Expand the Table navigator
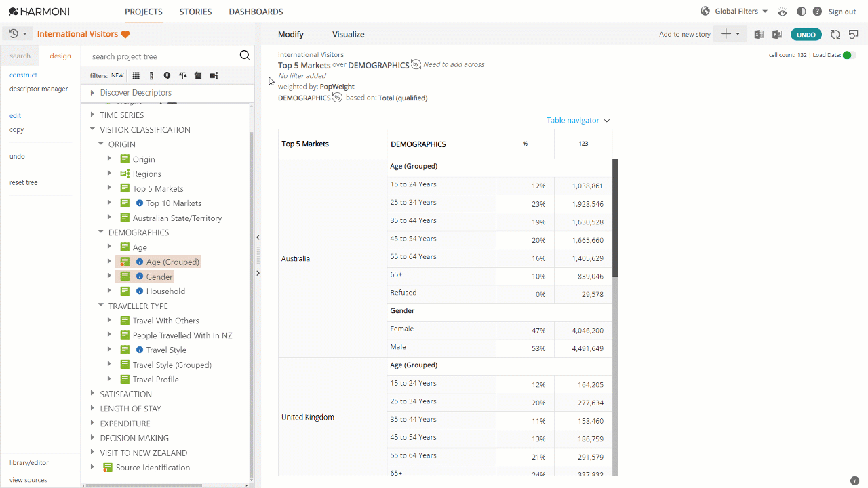 (578, 120)
